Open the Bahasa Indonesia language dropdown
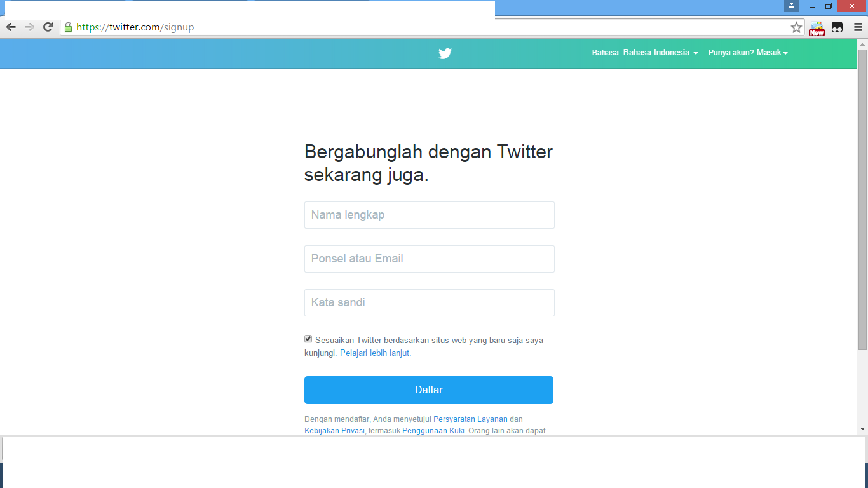Image resolution: width=868 pixels, height=488 pixels. pos(645,53)
